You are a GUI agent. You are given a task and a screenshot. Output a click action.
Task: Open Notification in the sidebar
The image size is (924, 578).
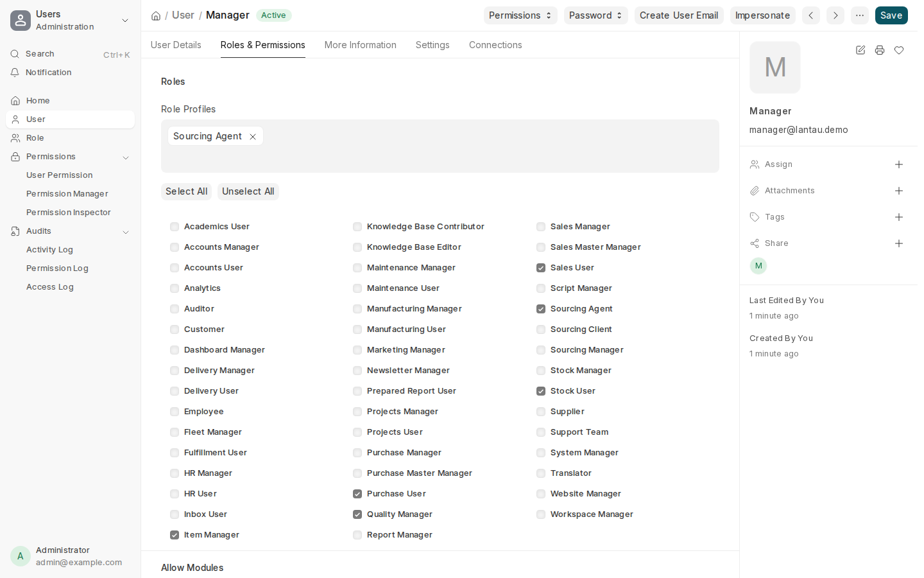coord(70,73)
